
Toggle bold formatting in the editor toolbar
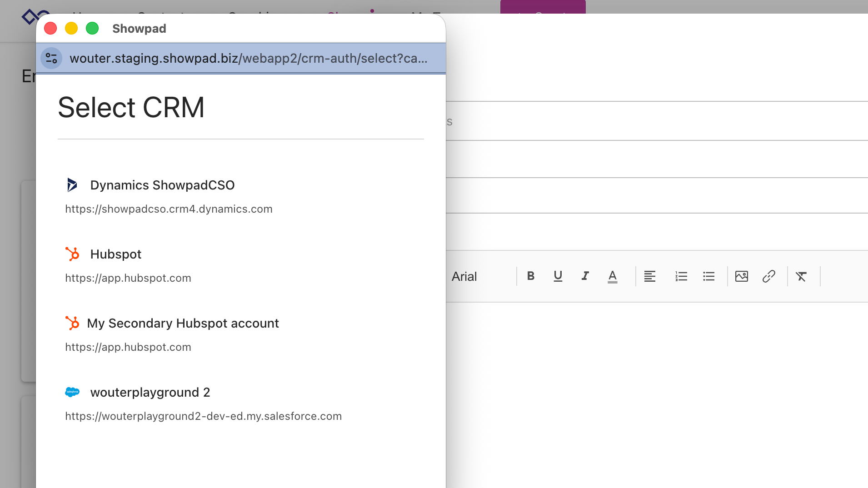pyautogui.click(x=530, y=276)
